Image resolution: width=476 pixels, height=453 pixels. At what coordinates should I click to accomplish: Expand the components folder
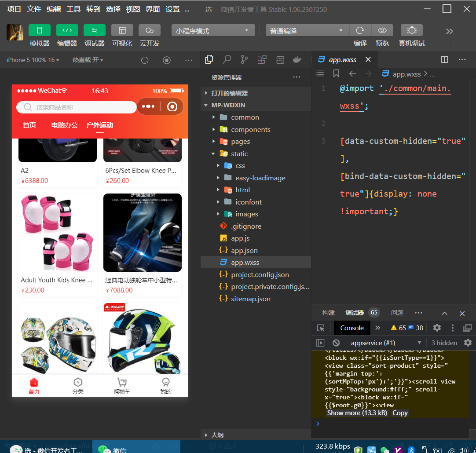(250, 129)
